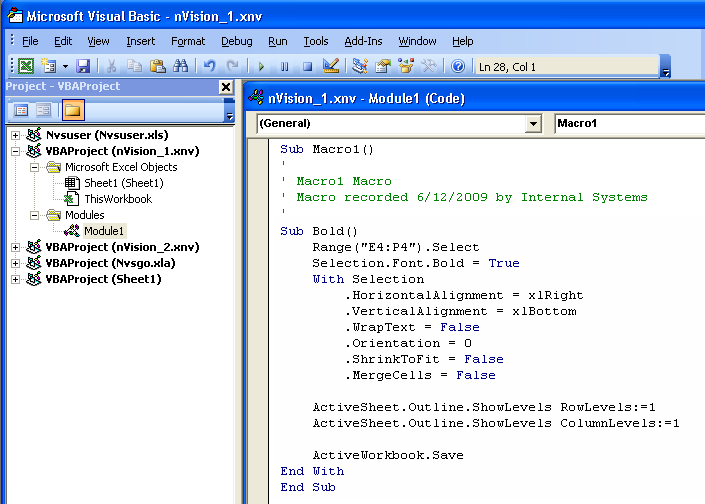Open the Object Browser icon
705x504 pixels.
(406, 67)
